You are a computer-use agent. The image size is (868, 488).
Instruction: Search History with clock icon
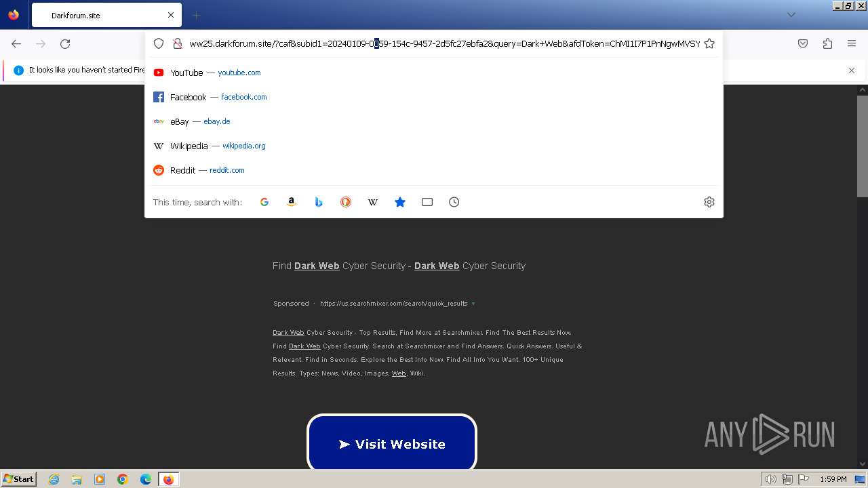click(x=454, y=202)
